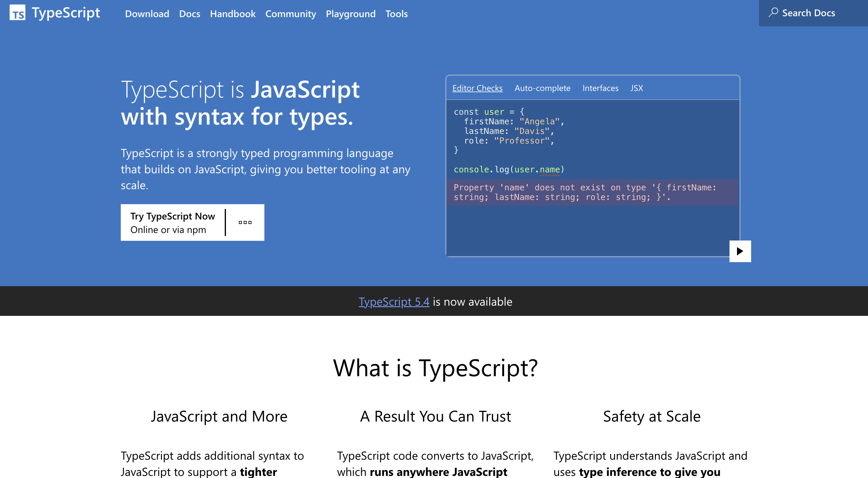Open the Docs nav item
This screenshot has height=478, width=868.
point(190,14)
